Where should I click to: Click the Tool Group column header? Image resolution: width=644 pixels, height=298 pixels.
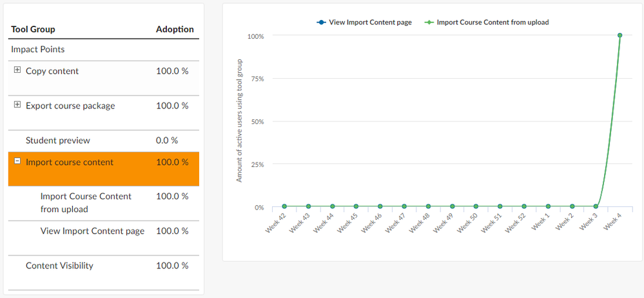[x=33, y=29]
